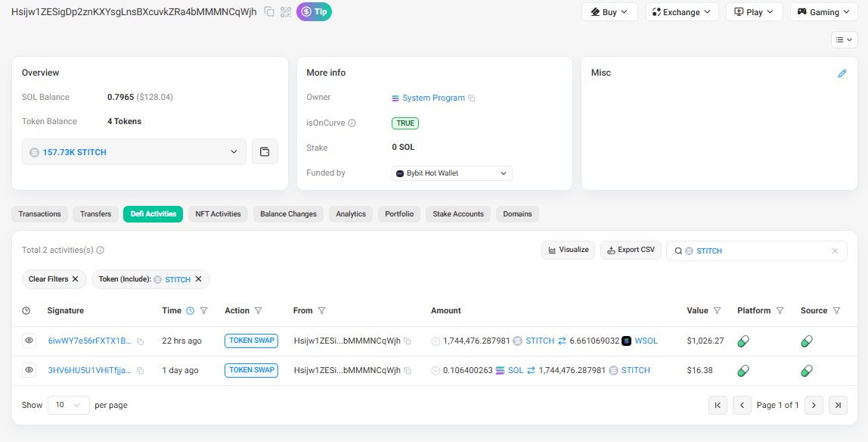Open the Balance Changes tab
The height and width of the screenshot is (442, 868).
[x=288, y=213]
